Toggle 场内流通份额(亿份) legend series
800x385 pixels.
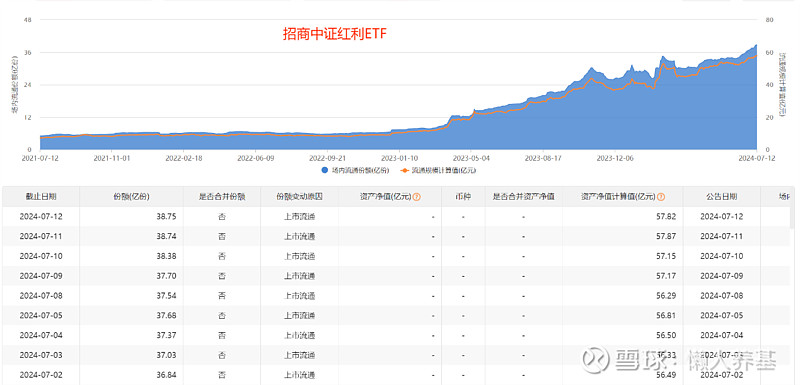point(355,171)
